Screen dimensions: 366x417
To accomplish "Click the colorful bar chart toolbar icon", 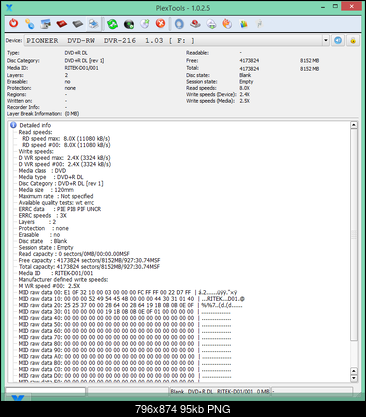I will coord(244,24).
